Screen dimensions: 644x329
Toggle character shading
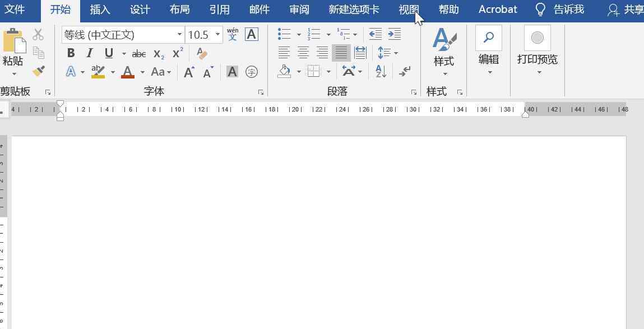point(232,72)
